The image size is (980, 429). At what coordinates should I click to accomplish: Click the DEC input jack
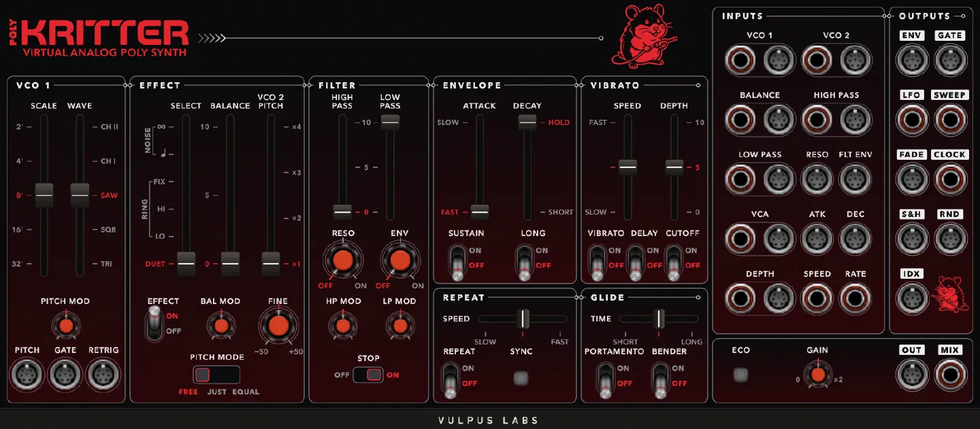855,239
